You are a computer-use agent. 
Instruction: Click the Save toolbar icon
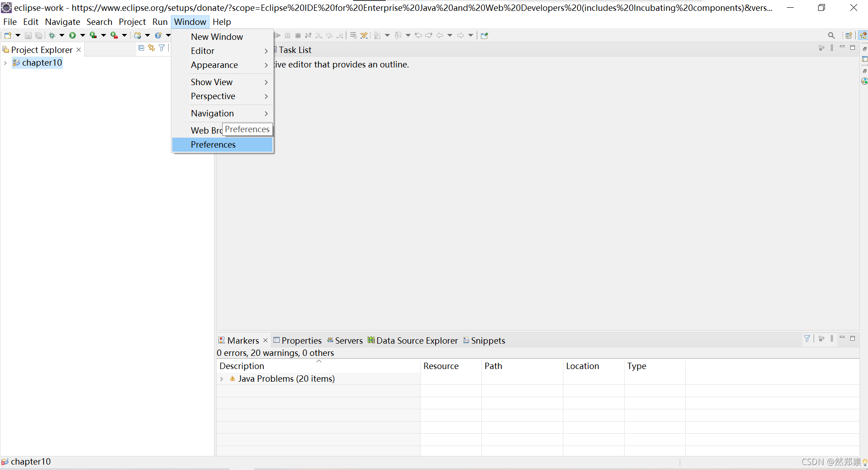[x=28, y=35]
